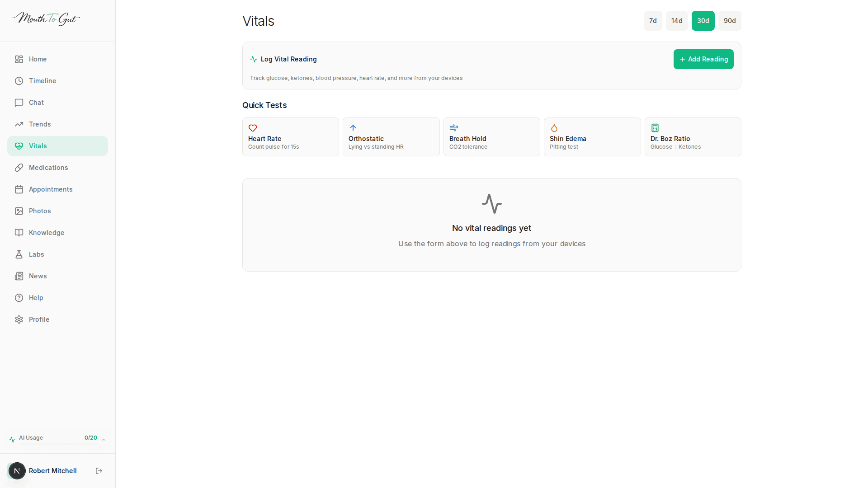Switch the time range to 7d
The width and height of the screenshot is (868, 488).
[652, 20]
